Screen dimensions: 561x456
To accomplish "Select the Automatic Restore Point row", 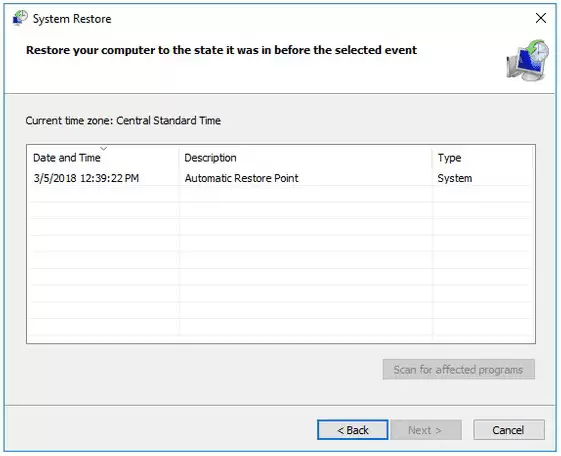I will point(280,178).
